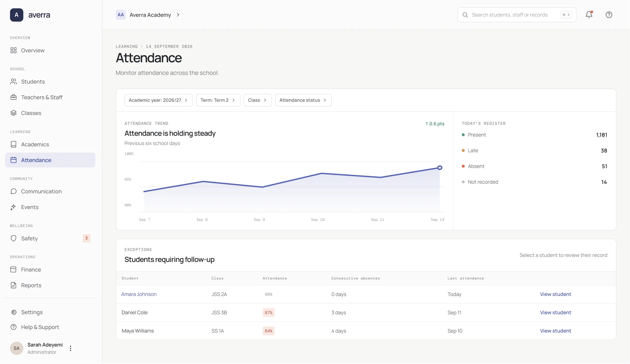Viewport: 630px width, 364px height.
Task: Open the Amara Johnson name link
Action: [139, 294]
